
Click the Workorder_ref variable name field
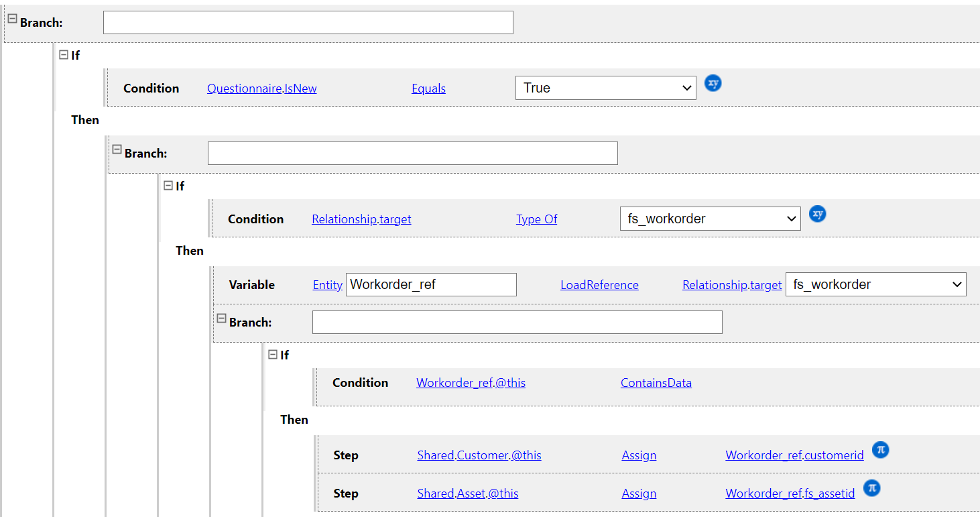(x=431, y=284)
